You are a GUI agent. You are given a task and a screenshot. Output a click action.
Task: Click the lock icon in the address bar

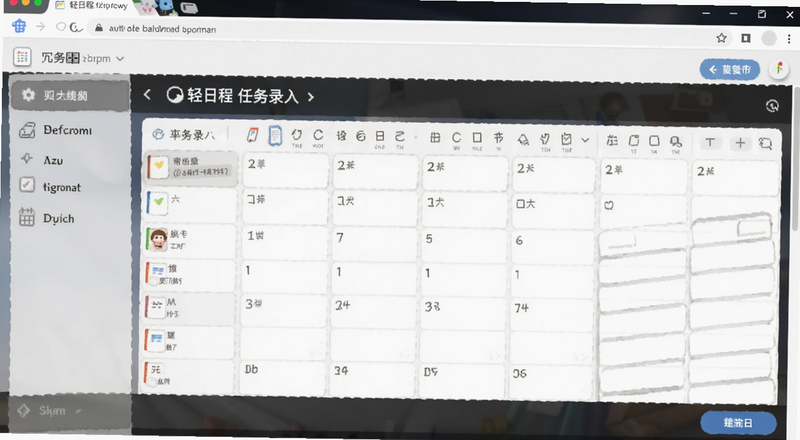pos(99,28)
